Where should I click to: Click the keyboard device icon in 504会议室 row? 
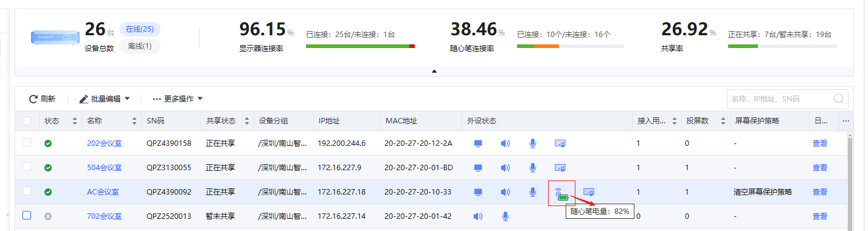tap(561, 168)
